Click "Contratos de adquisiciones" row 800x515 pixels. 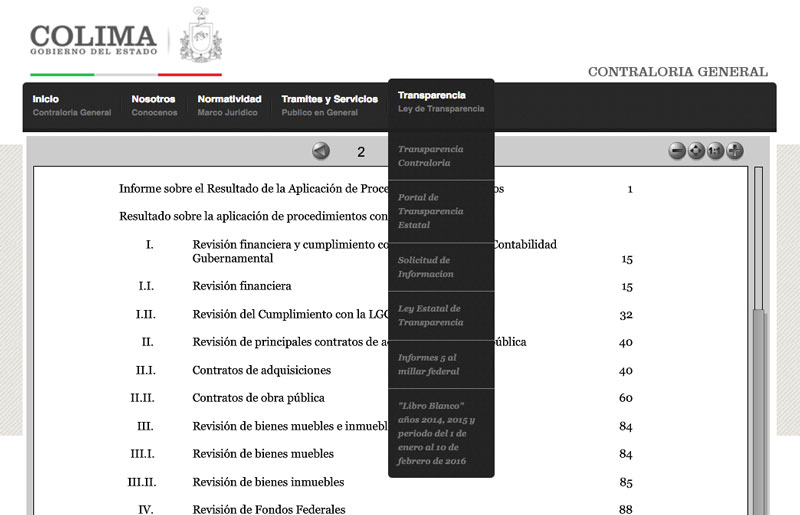point(261,370)
